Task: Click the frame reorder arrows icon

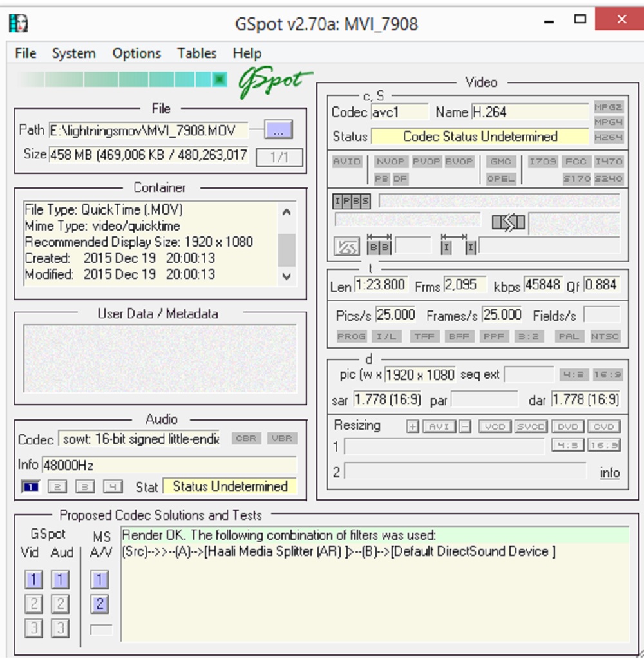Action: (508, 222)
